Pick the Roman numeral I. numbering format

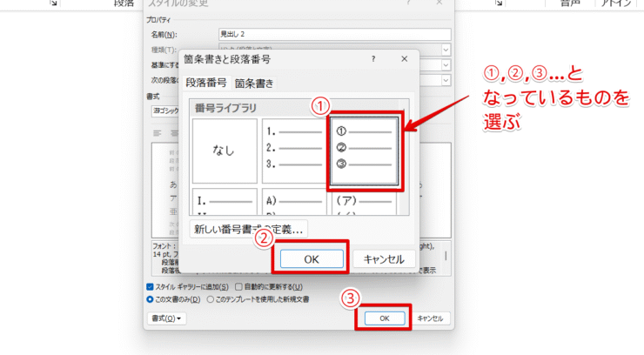[225, 202]
